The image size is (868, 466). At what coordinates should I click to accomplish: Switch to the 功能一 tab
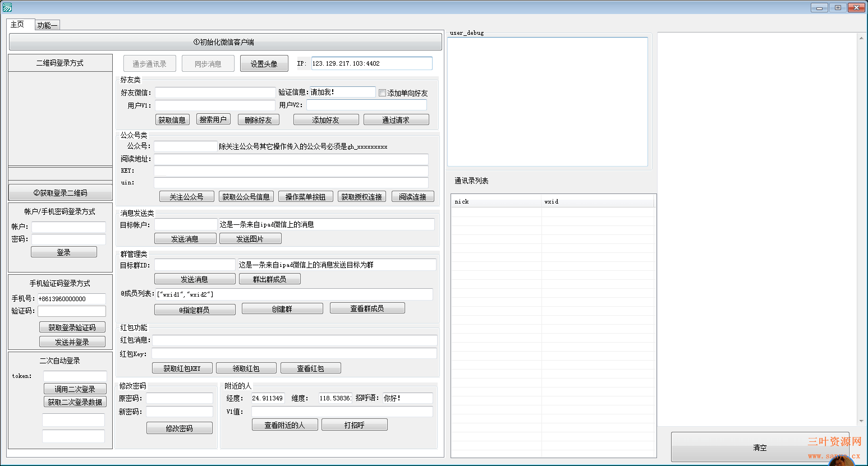pyautogui.click(x=47, y=25)
